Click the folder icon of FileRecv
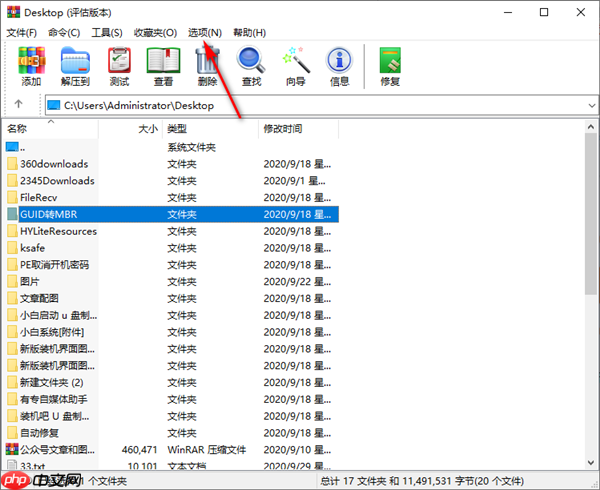This screenshot has height=490, width=600. [12, 197]
